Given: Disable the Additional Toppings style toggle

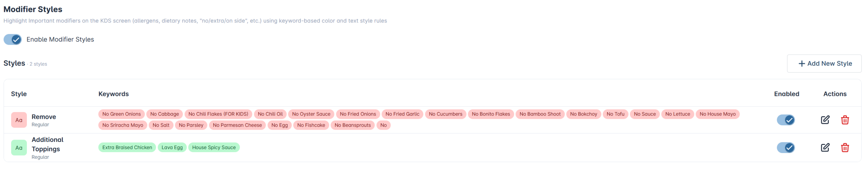Looking at the screenshot, I should click(x=786, y=147).
